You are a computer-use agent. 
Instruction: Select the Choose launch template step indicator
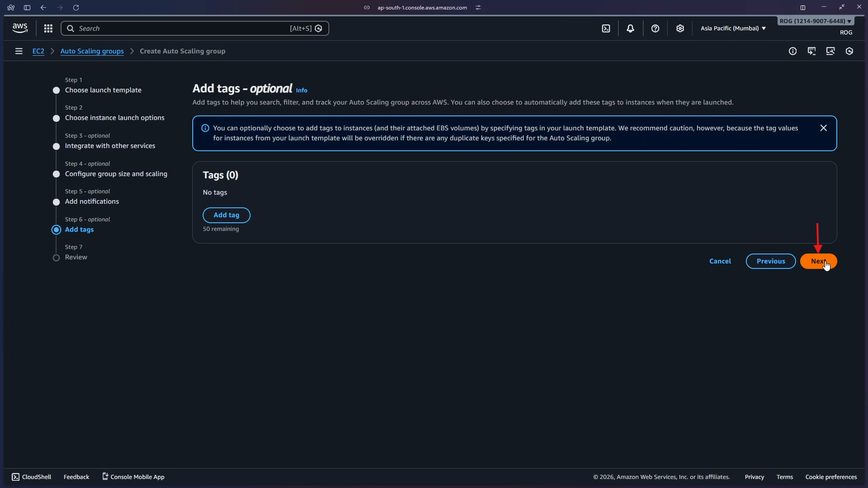pos(56,91)
